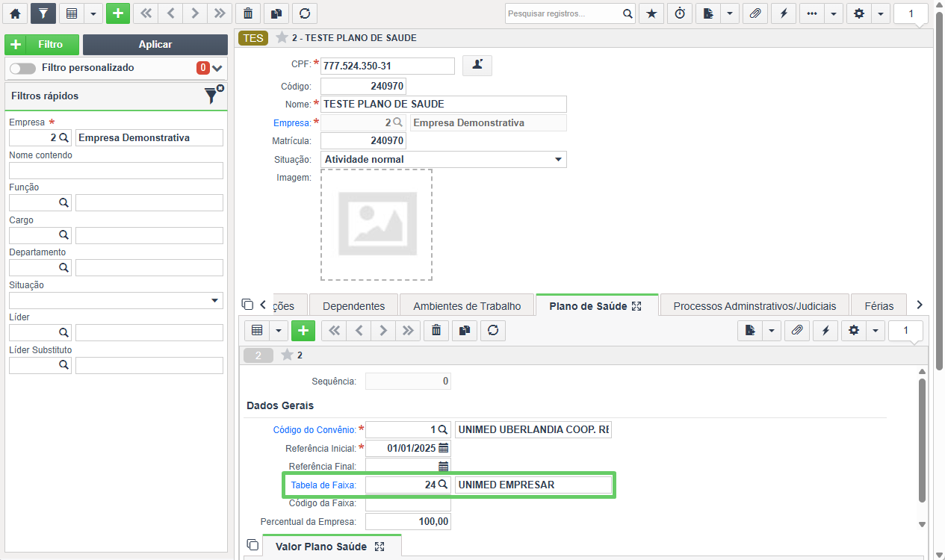Click the green Filtro button
The width and height of the screenshot is (945, 560).
point(41,45)
